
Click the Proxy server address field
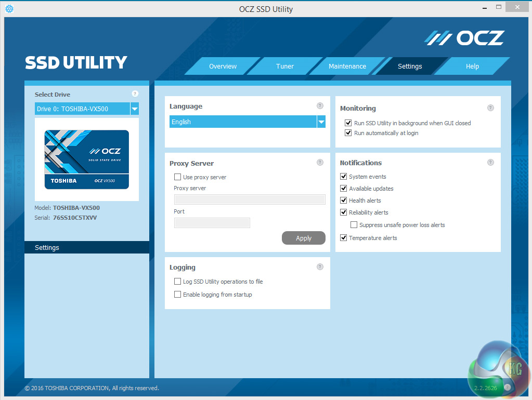point(250,199)
